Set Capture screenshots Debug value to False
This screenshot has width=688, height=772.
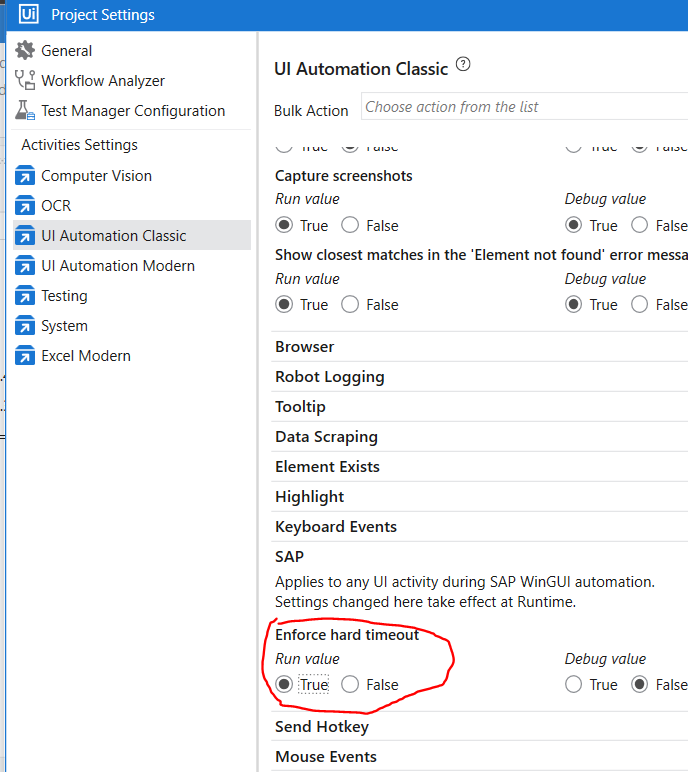(x=640, y=225)
